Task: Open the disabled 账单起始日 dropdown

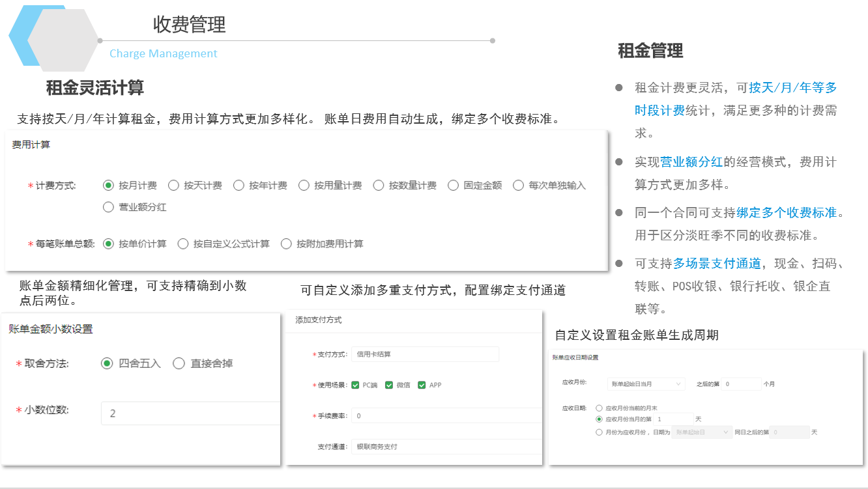Action: pos(702,432)
